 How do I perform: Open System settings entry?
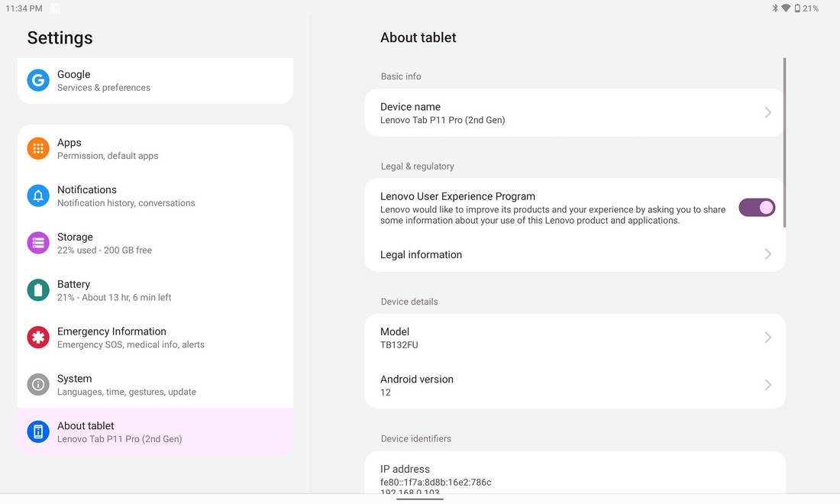click(x=155, y=384)
